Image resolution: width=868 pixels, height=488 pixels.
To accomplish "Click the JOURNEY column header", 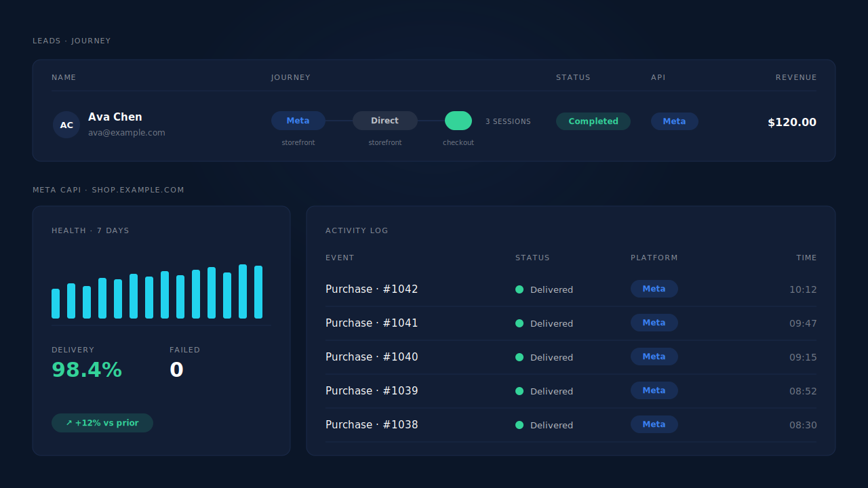I will pos(291,77).
